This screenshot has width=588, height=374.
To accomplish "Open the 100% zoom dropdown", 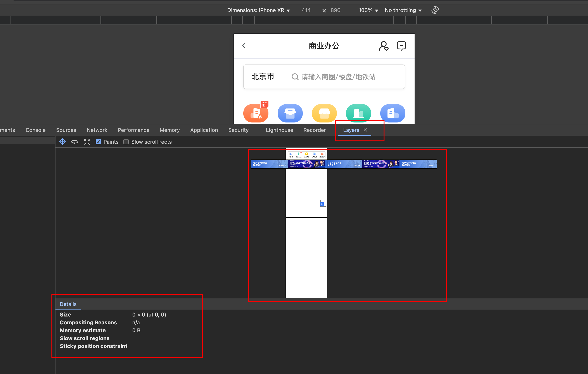I will (x=368, y=10).
